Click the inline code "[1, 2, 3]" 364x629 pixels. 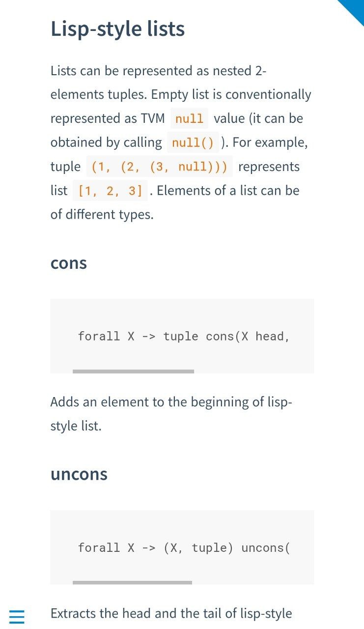[110, 191]
